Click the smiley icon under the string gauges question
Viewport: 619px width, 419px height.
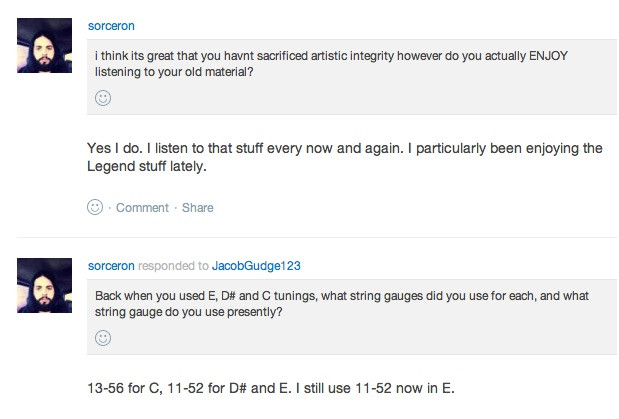[x=102, y=338]
